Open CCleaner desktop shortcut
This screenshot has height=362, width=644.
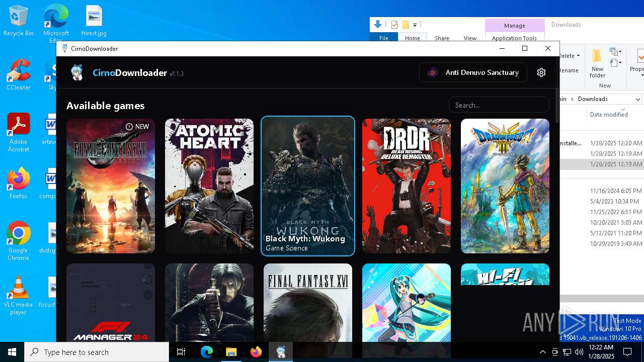(19, 75)
